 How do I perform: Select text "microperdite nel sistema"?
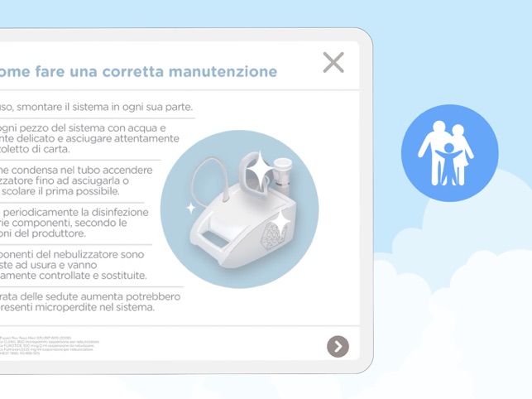tap(95, 307)
